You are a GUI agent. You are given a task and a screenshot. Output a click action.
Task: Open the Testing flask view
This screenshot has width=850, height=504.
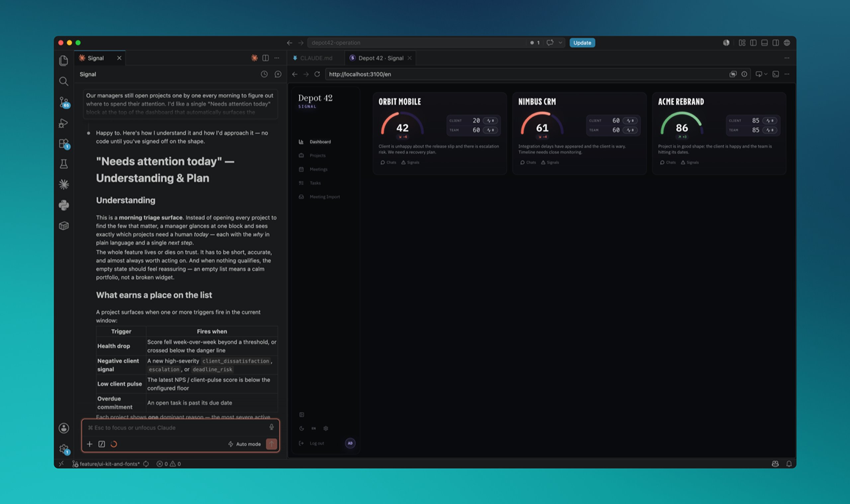click(63, 164)
